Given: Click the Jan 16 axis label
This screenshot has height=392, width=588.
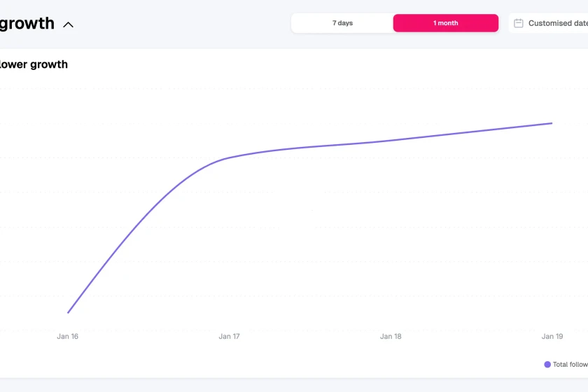Looking at the screenshot, I should click(x=68, y=337).
